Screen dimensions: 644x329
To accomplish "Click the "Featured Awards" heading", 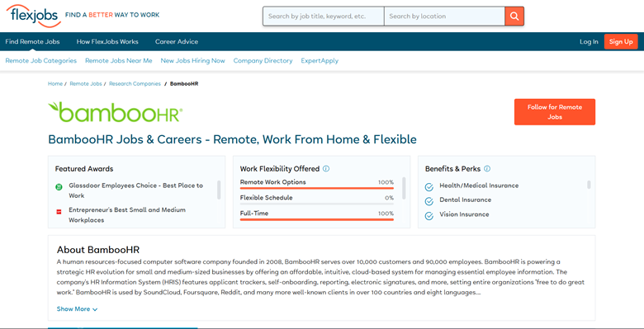I will tap(84, 168).
